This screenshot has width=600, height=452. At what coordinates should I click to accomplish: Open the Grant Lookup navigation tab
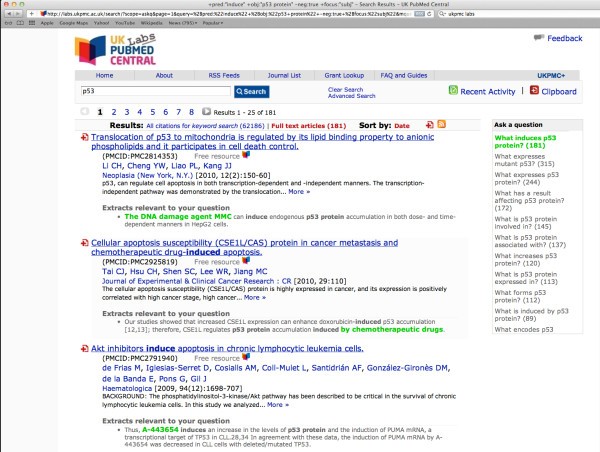point(344,75)
